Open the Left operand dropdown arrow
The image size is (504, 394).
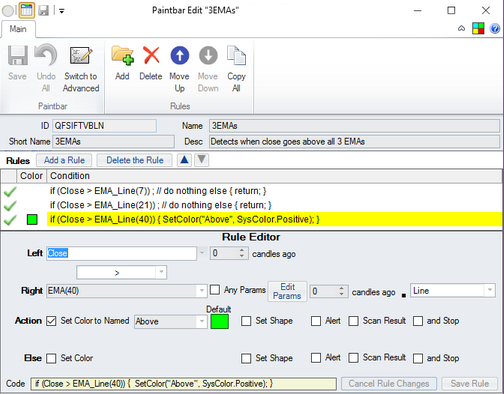point(202,253)
